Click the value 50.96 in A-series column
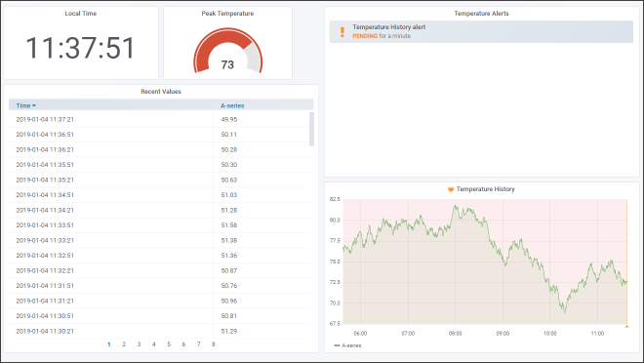The width and height of the screenshot is (644, 363). point(229,301)
